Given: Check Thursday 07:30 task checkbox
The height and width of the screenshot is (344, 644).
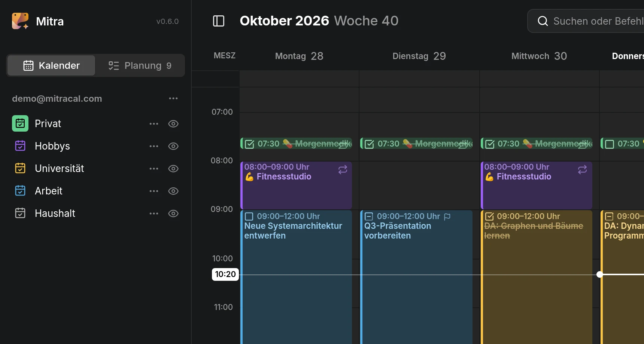Looking at the screenshot, I should pos(610,144).
